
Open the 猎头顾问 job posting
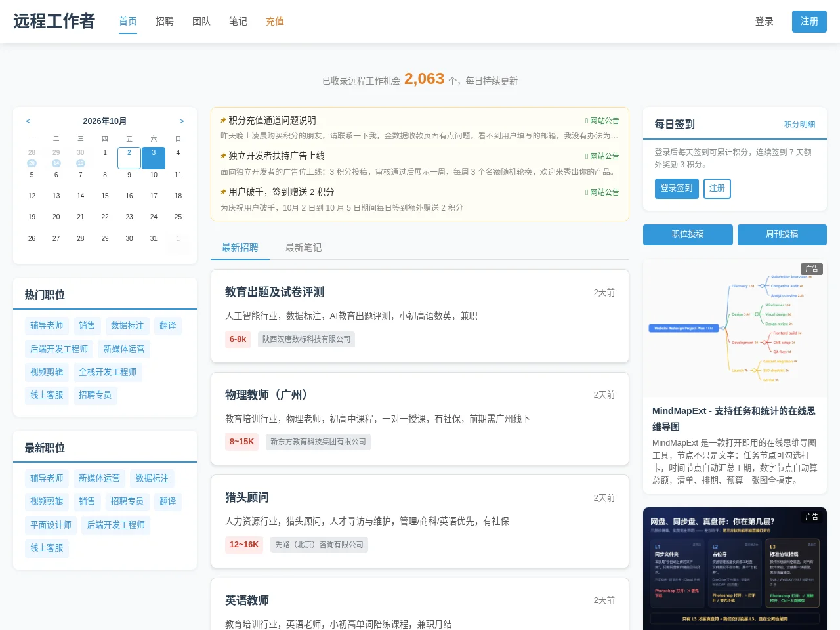pos(247,497)
